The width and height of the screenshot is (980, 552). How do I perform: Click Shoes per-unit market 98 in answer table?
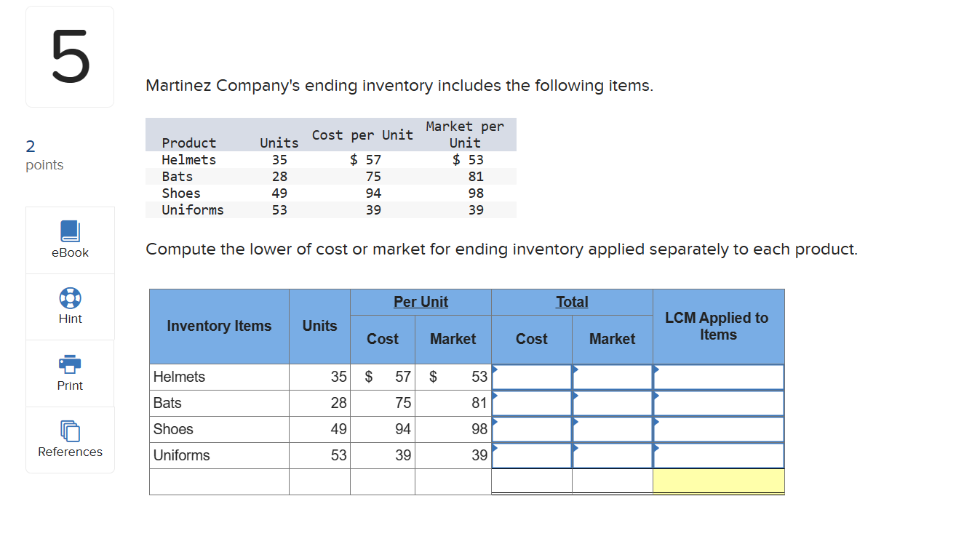(479, 429)
